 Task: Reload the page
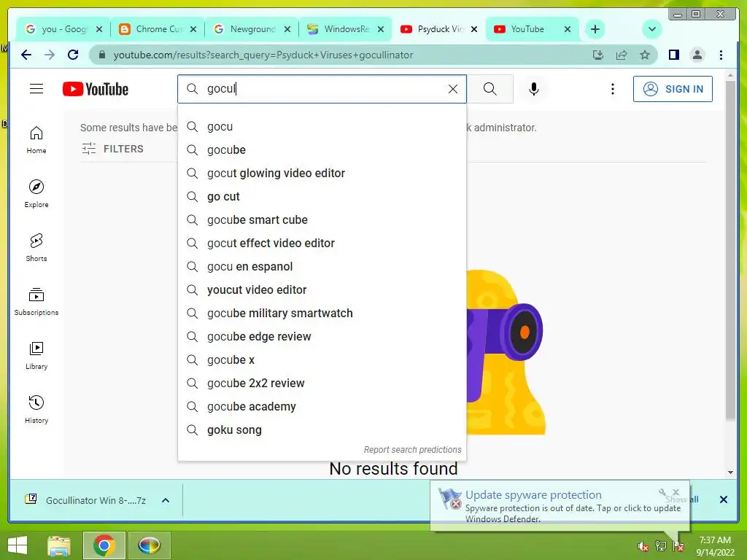pyautogui.click(x=73, y=55)
